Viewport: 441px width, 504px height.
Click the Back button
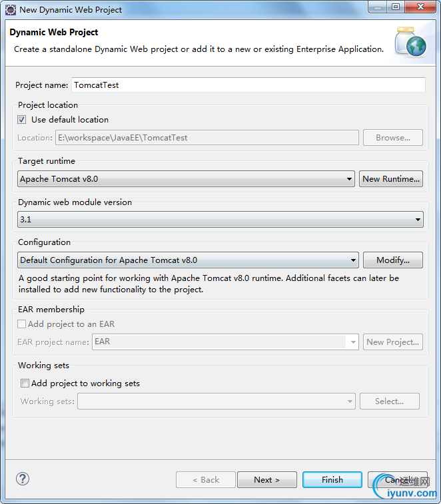tap(205, 479)
